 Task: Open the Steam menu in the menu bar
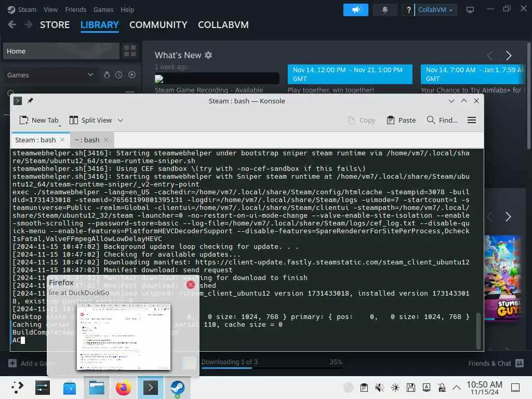click(x=27, y=9)
